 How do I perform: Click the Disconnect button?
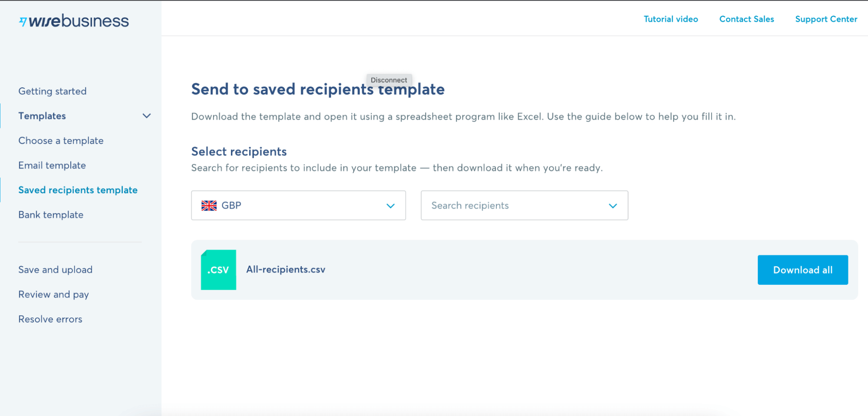click(x=389, y=80)
